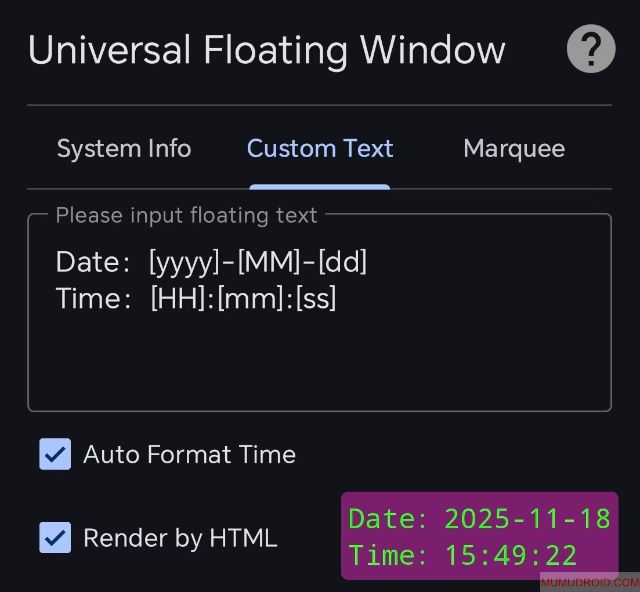
Task: Click the [yyyy] placeholder in the text
Action: click(x=183, y=263)
